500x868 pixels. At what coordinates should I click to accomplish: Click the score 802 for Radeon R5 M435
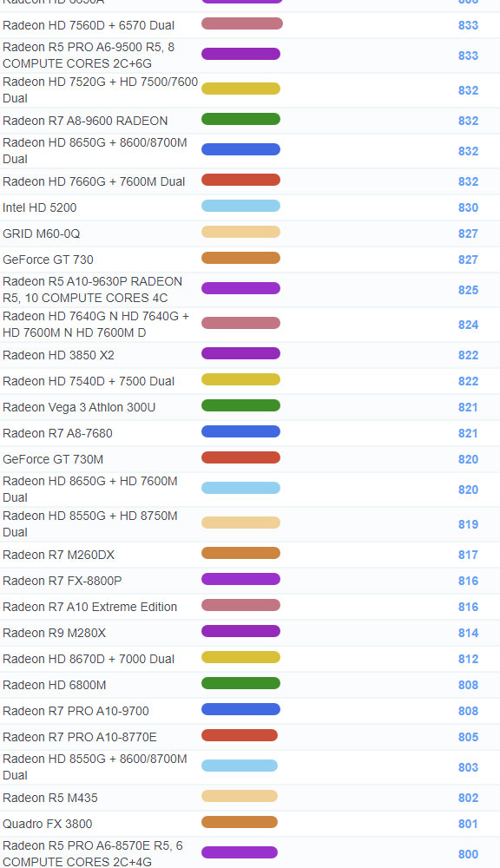point(468,798)
